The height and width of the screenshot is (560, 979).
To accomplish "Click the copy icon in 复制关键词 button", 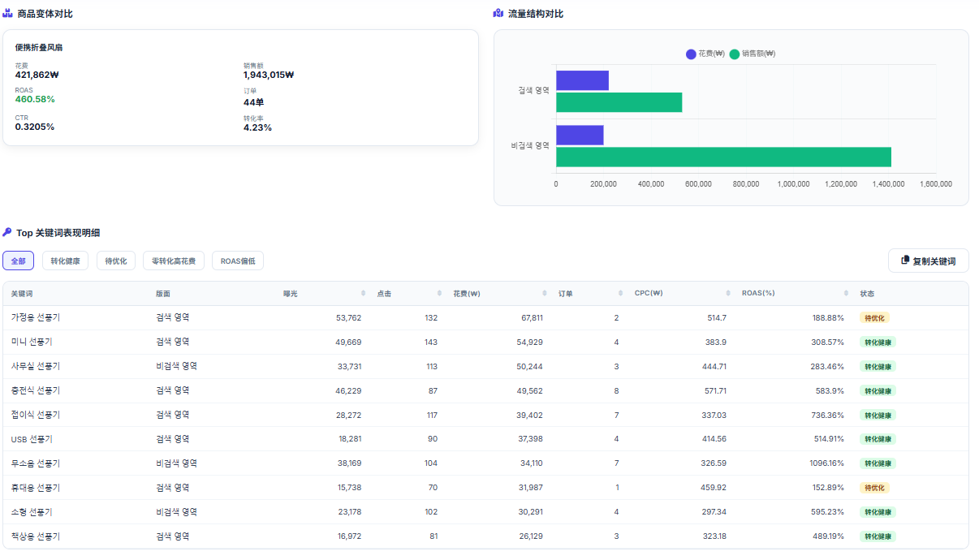I will (905, 261).
